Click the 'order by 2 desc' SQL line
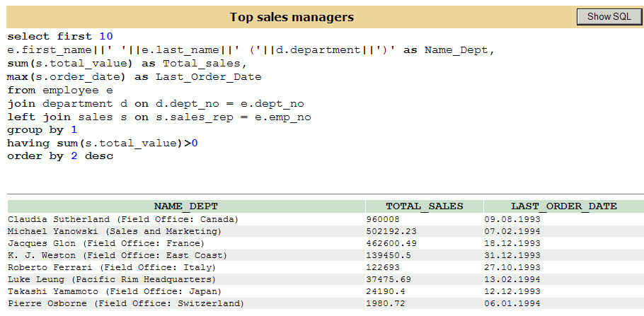Viewport: 644px width, 316px height. 60,156
